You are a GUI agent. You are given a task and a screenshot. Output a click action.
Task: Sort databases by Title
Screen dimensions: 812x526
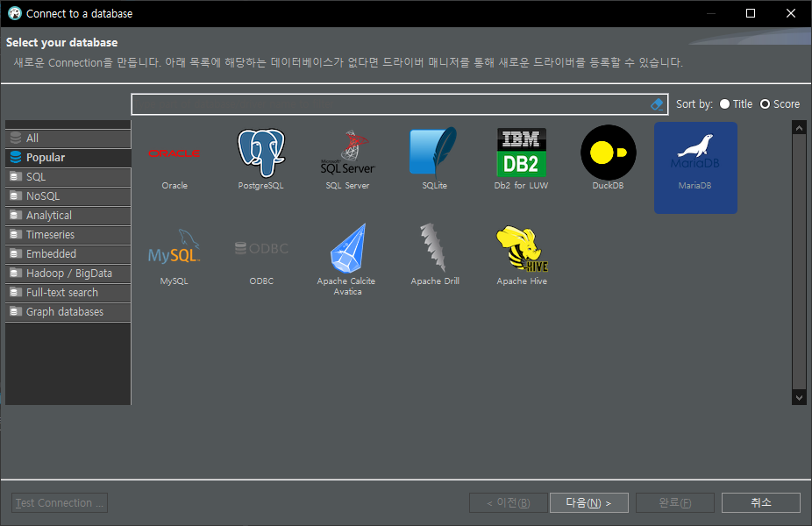(736, 104)
